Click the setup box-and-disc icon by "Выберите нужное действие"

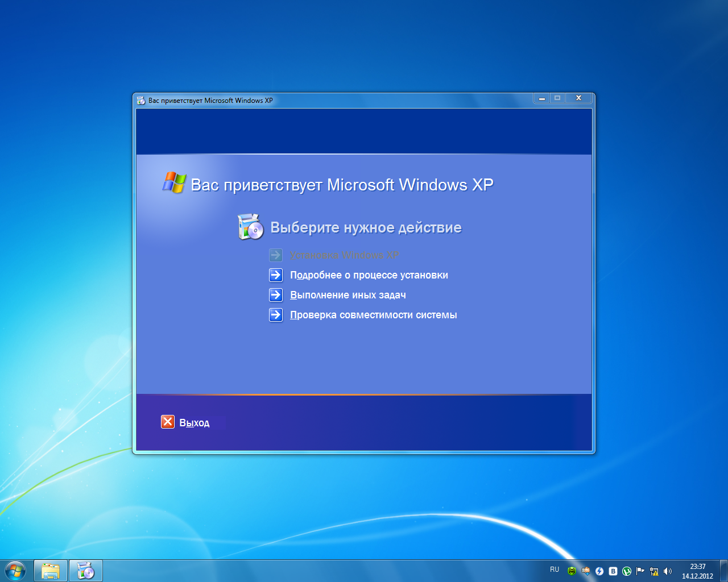pyautogui.click(x=250, y=227)
